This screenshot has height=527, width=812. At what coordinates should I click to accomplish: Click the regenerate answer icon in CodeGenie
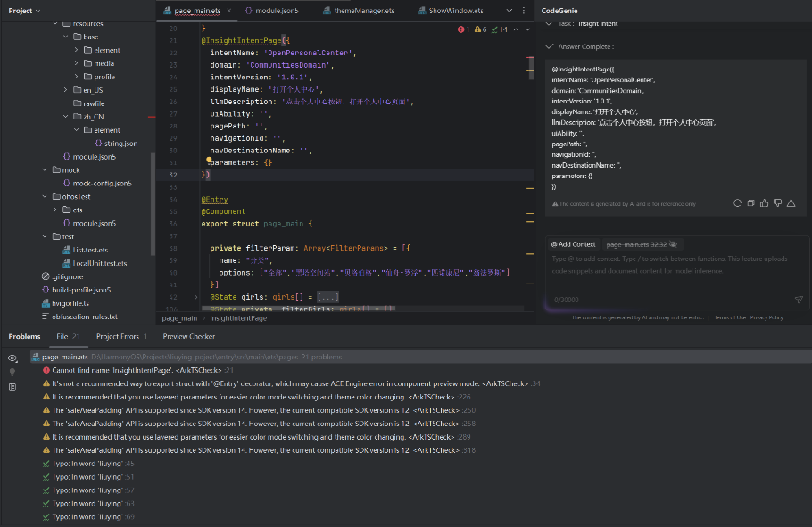tap(737, 203)
